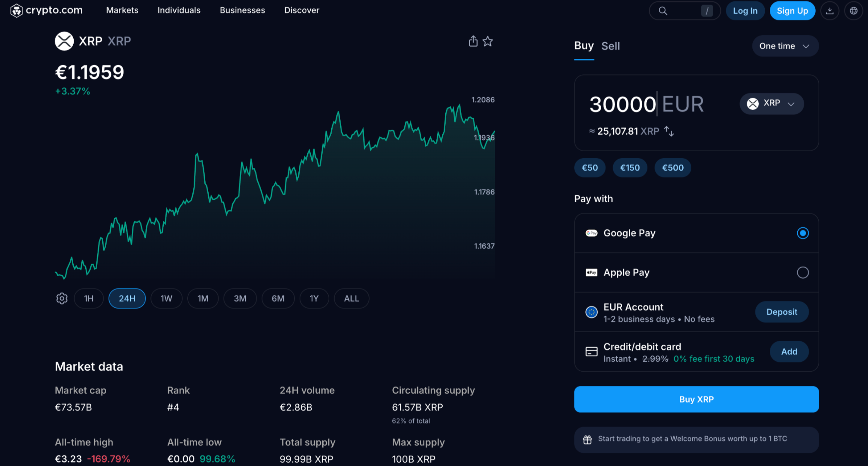Click the download app icon
The height and width of the screenshot is (466, 868).
point(830,11)
